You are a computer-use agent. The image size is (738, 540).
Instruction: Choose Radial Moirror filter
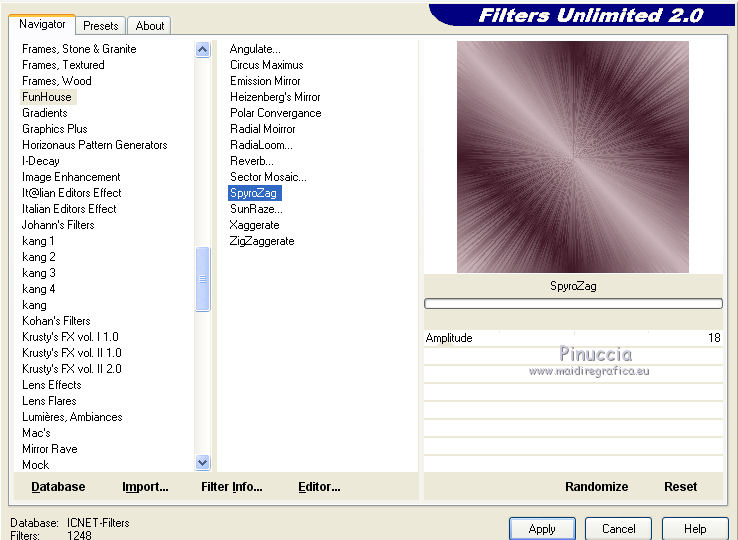point(263,129)
